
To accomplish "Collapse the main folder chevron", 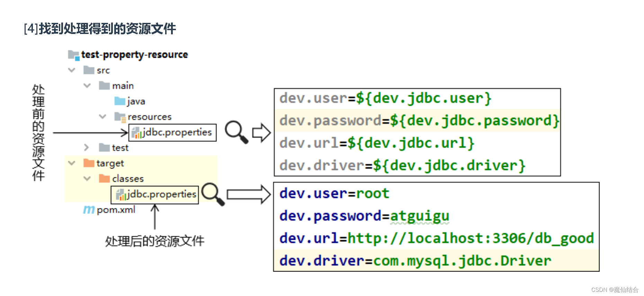I will [87, 86].
